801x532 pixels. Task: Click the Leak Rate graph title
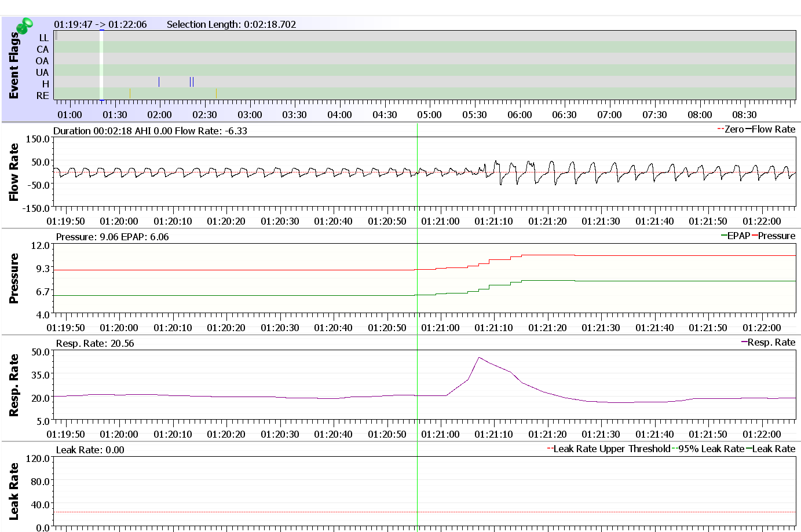pyautogui.click(x=14, y=491)
